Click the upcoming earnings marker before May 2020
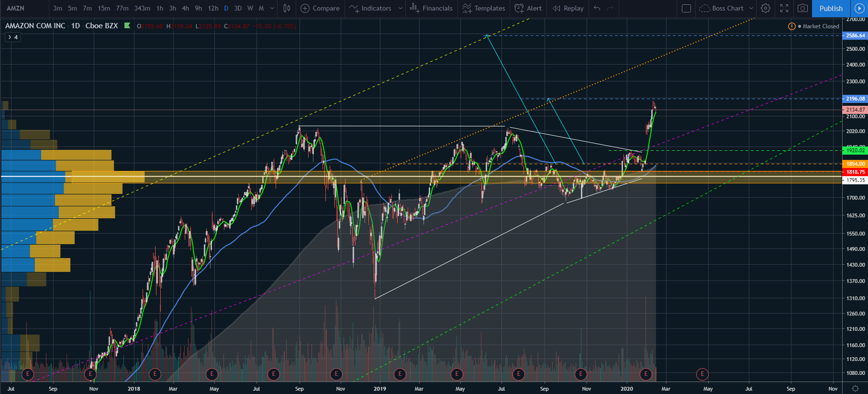The width and height of the screenshot is (868, 394). [702, 374]
